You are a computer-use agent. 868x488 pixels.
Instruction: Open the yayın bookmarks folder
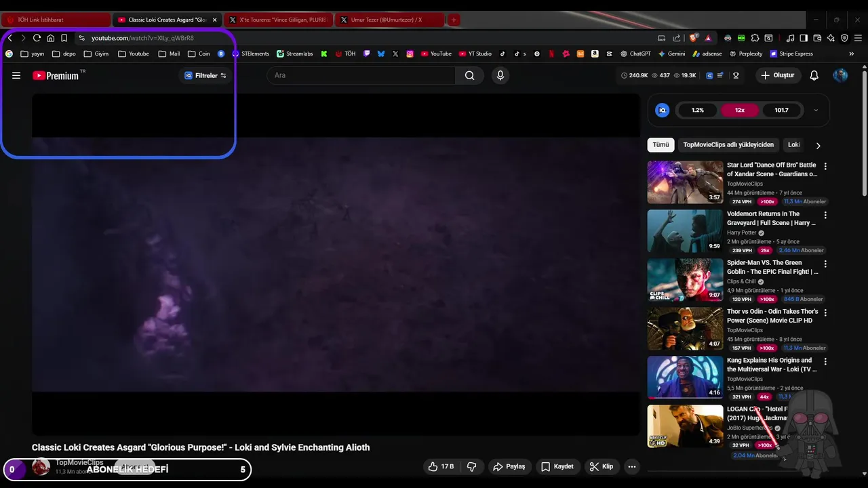point(33,54)
